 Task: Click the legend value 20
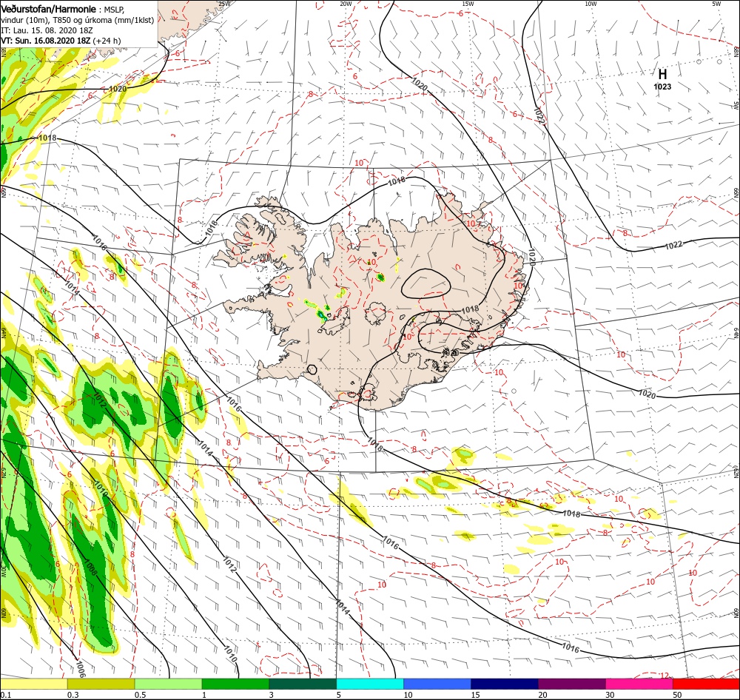coord(542,695)
